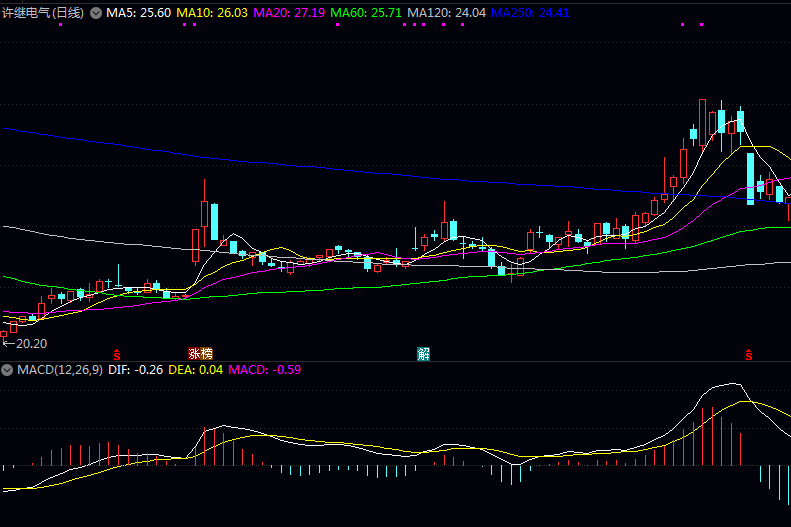Click the MACD: -0.59 value
791x527 pixels.
[x=265, y=370]
